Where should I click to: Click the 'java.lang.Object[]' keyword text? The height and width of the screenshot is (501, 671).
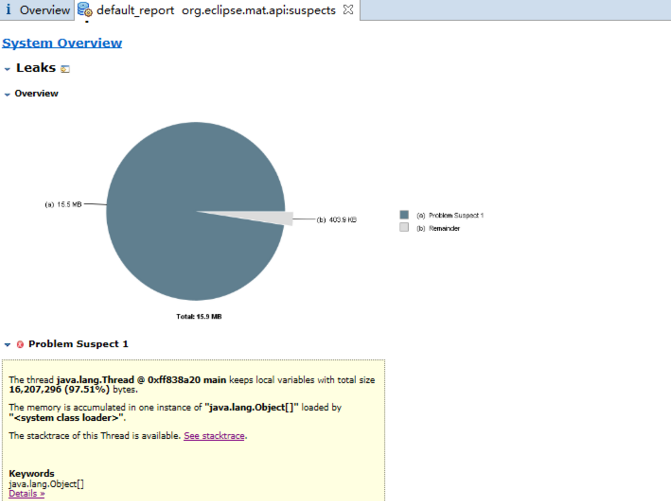click(x=46, y=484)
